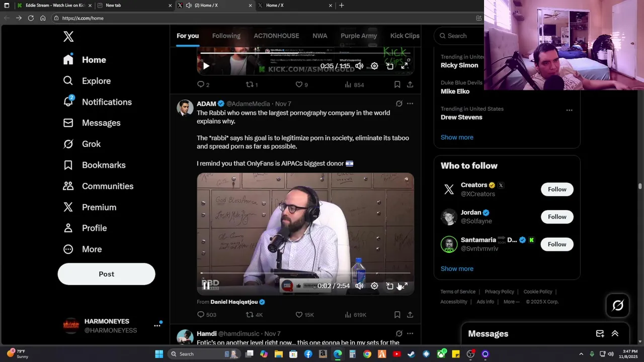Open Grok from the sidebar
Viewport: 644px width, 362px height.
click(82, 144)
